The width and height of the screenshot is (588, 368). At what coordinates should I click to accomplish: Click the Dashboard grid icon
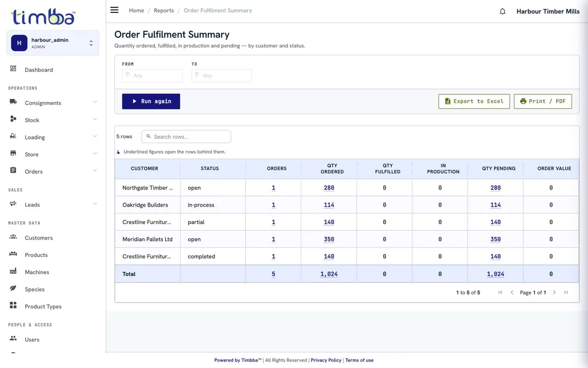point(13,69)
